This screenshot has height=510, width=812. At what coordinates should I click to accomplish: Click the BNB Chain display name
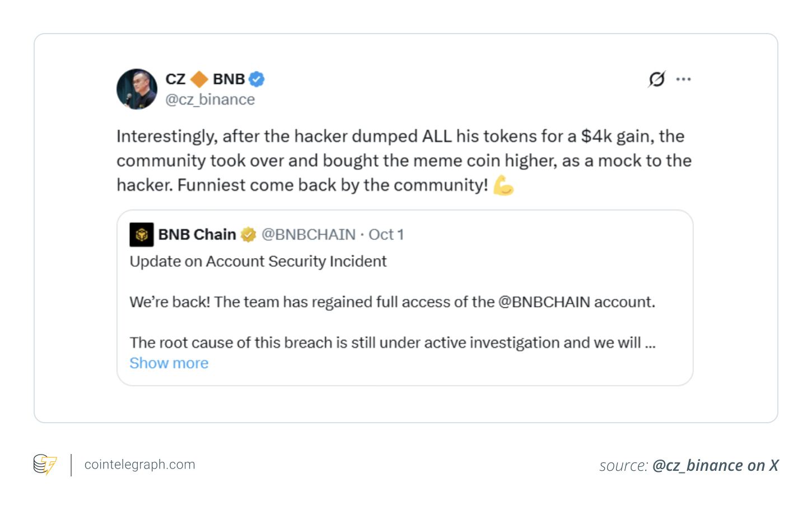197,234
